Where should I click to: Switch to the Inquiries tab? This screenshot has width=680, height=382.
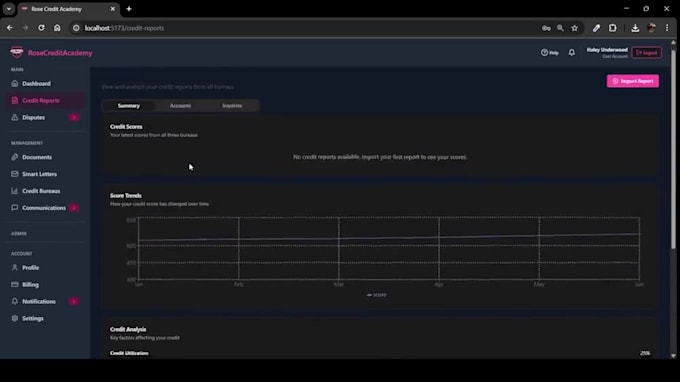[232, 106]
